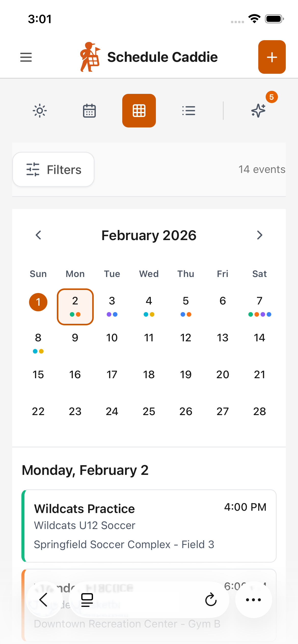This screenshot has height=644, width=298.
Task: Go to the previous month with the left chevron
Action: 38,235
